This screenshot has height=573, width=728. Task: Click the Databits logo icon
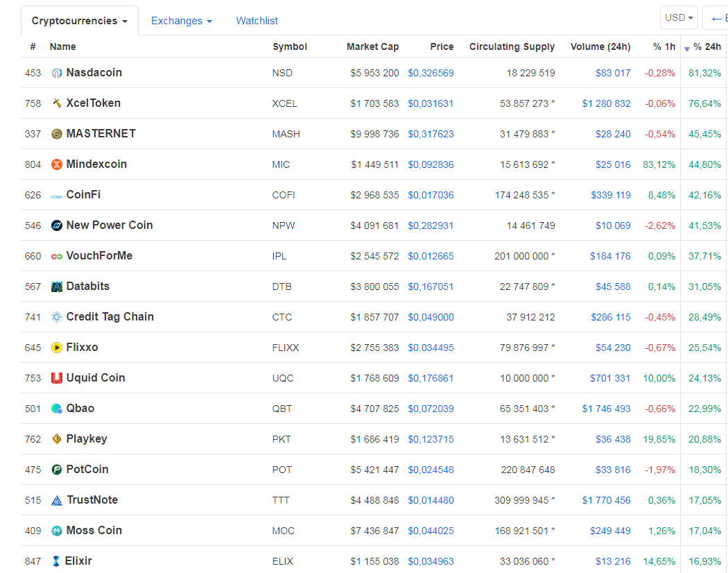57,286
